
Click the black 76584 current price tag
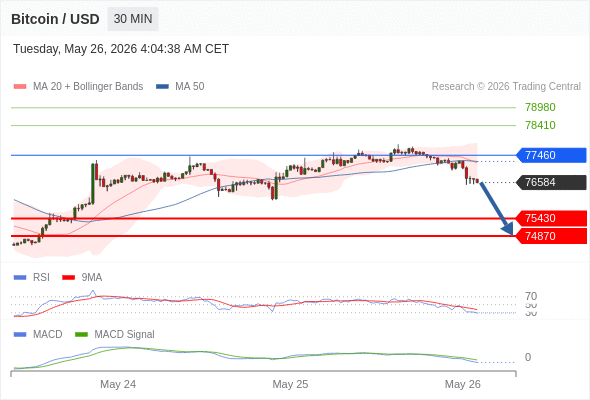click(x=551, y=182)
